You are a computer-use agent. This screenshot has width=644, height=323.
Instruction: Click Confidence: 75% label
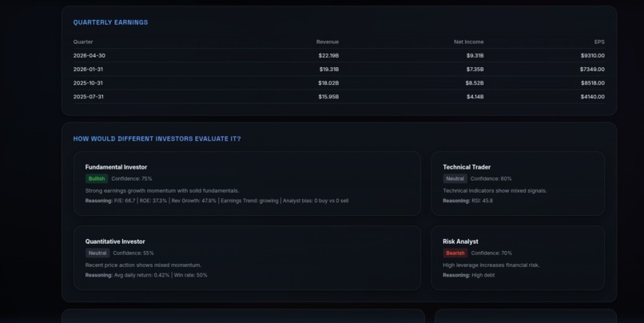tap(131, 179)
